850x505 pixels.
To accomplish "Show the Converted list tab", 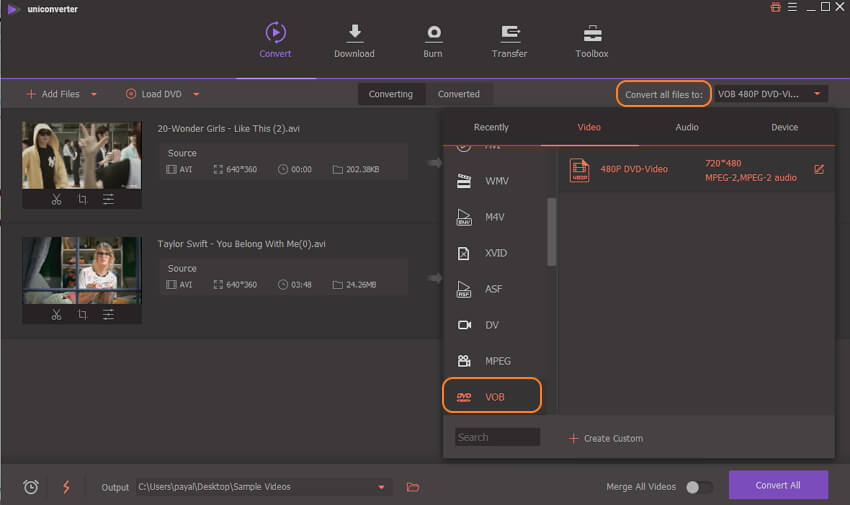I will pos(459,94).
